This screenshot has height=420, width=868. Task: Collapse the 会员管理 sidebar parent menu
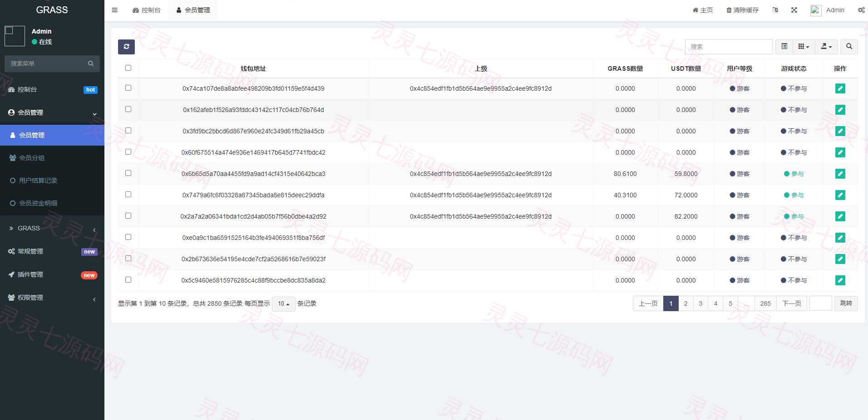point(52,112)
